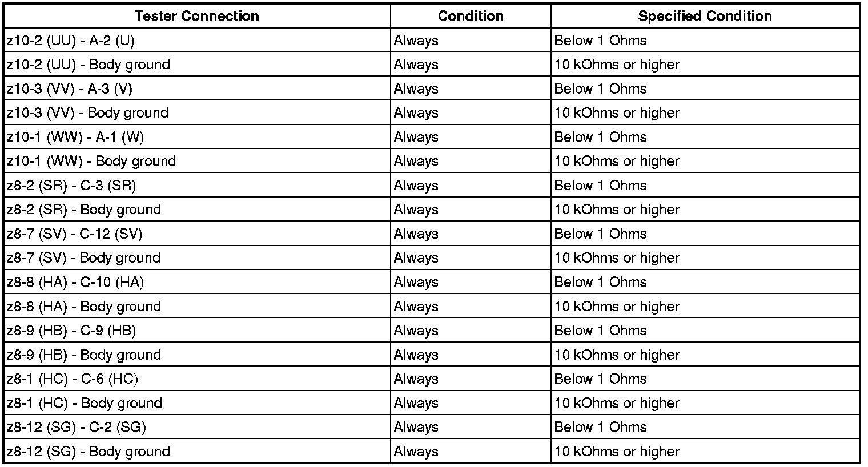Click z8-2 (SR) - Body ground cell
Image resolution: width=868 pixels, height=467 pixels.
pyautogui.click(x=197, y=210)
